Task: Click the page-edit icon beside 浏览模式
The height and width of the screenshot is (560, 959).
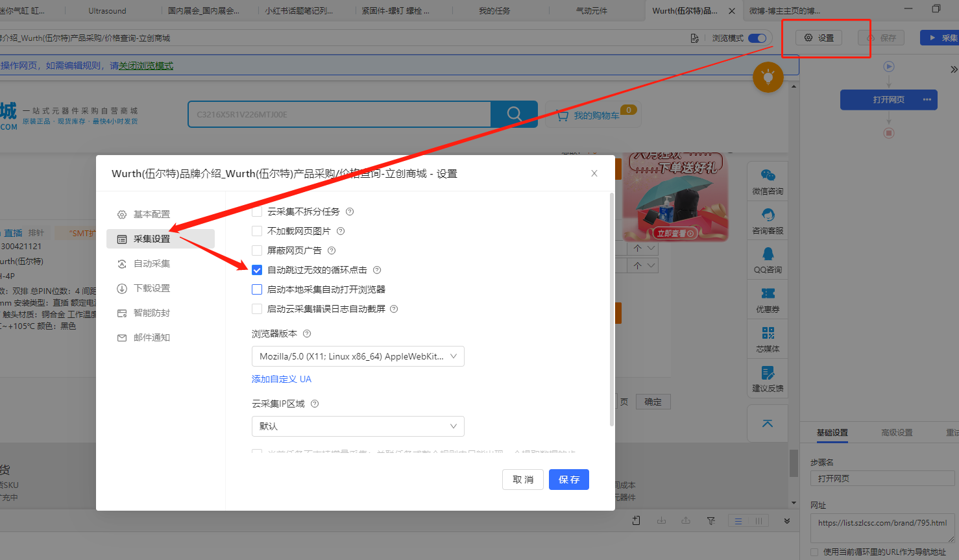Action: [695, 38]
